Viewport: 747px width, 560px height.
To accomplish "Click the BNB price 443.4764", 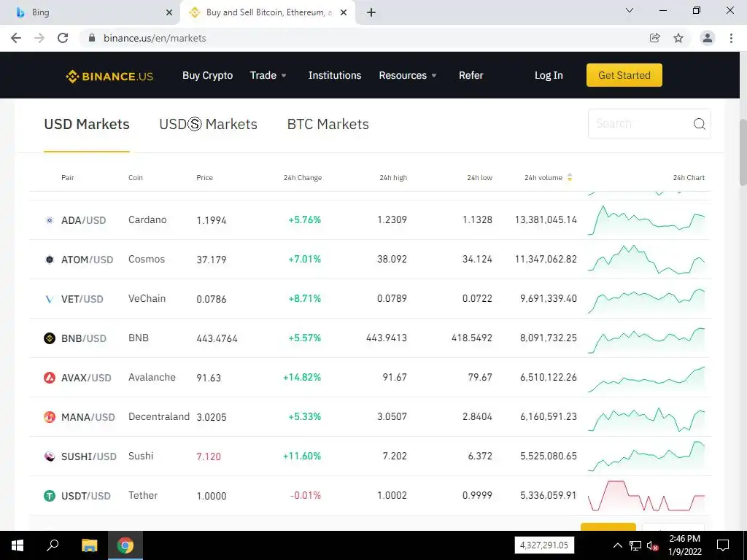I will tap(217, 338).
